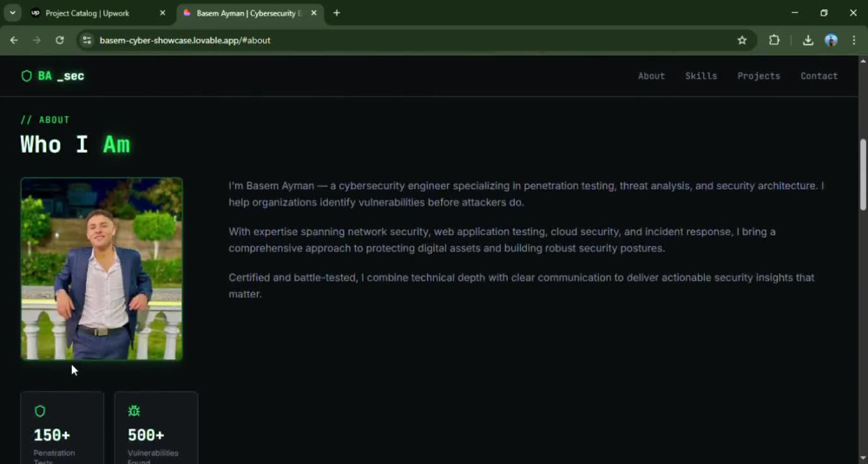Click the scrollbar down arrow
The image size is (868, 464).
click(863, 459)
